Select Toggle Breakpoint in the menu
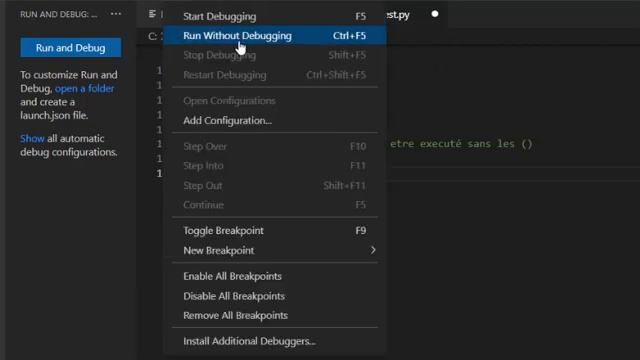 (275, 231)
